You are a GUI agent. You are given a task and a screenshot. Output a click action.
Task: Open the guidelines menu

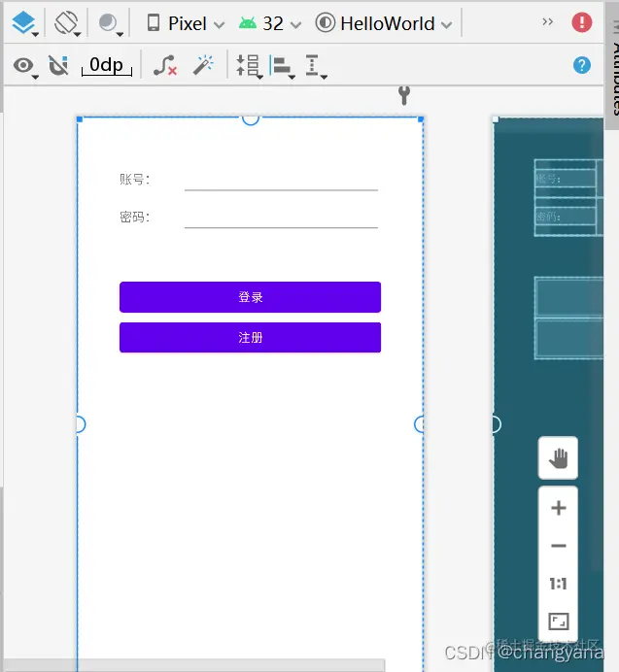click(316, 66)
